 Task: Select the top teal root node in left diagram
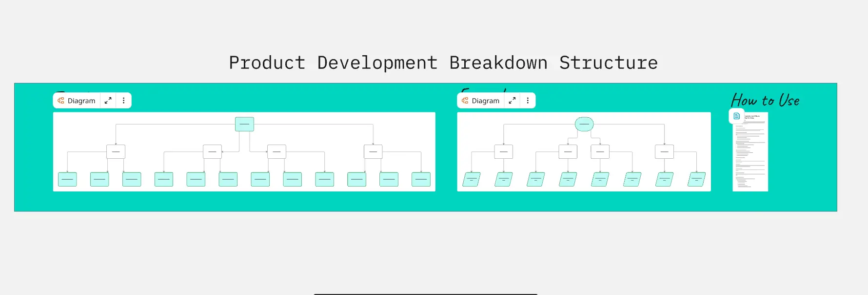click(244, 124)
